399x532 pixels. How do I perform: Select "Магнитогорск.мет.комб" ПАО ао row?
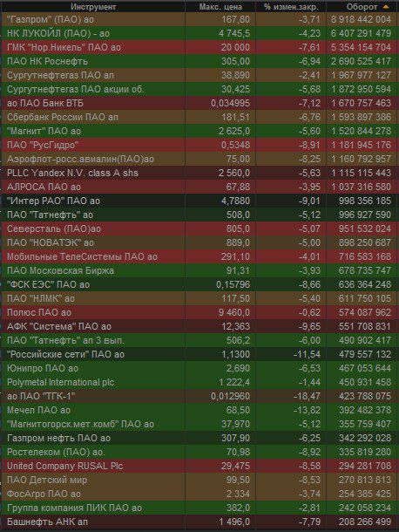(x=199, y=424)
